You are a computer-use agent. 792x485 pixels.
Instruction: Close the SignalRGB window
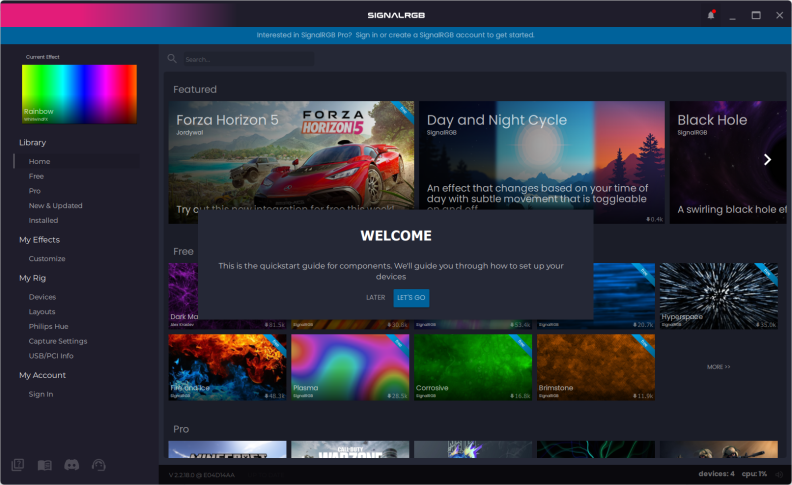pyautogui.click(x=779, y=15)
